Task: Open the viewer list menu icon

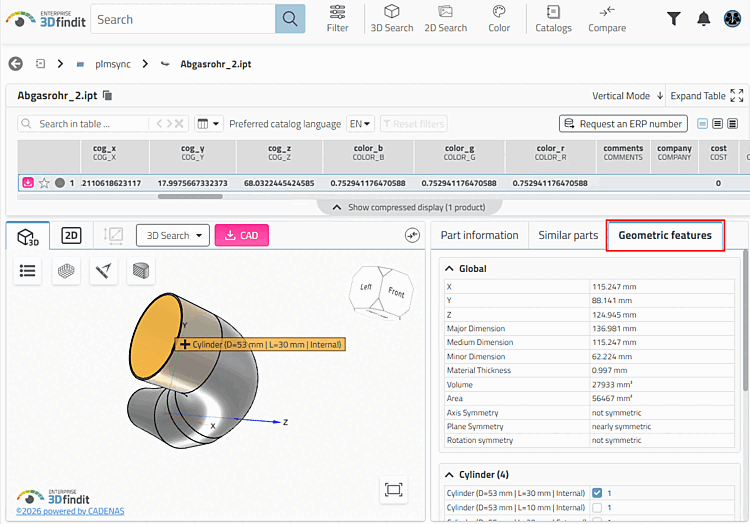Action: pos(27,271)
